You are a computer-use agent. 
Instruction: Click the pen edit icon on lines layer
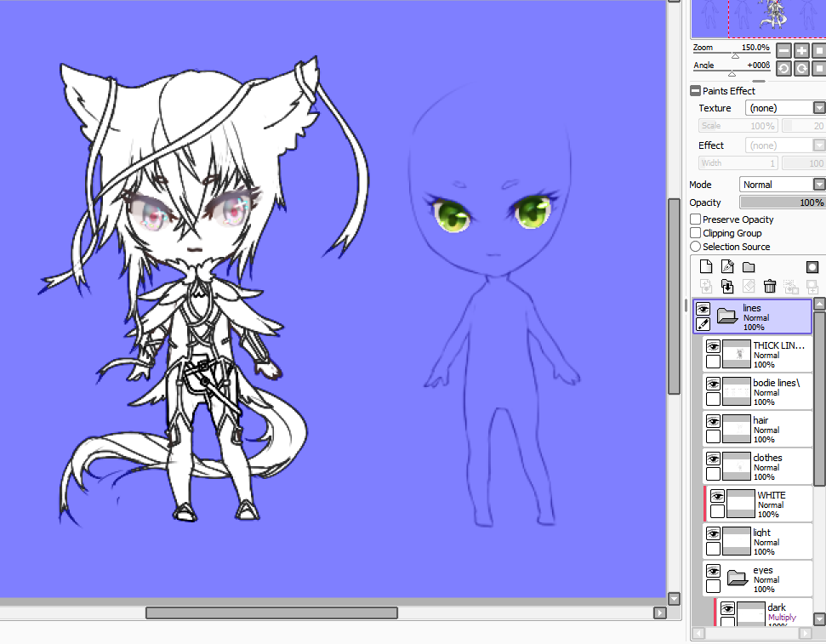coord(703,324)
